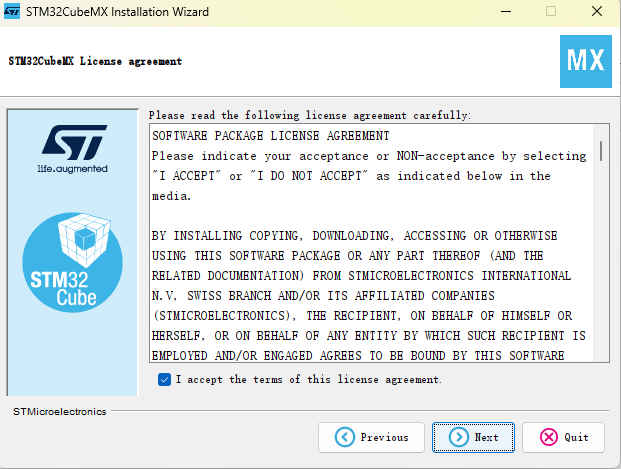This screenshot has height=469, width=621.
Task: Click the red X icon on Quit
Action: point(549,437)
